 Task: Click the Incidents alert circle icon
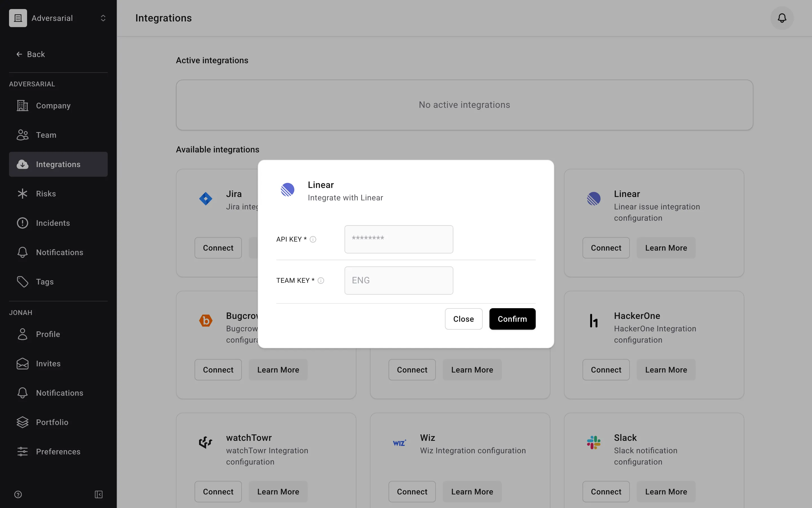[x=23, y=223]
